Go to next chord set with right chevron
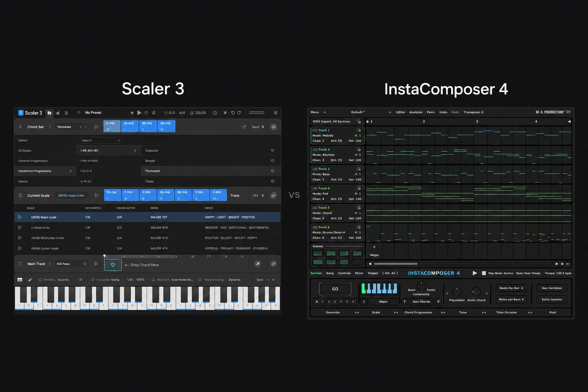 (86, 127)
